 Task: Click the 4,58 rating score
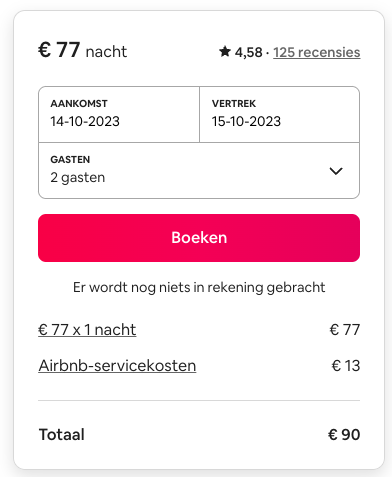pyautogui.click(x=248, y=52)
